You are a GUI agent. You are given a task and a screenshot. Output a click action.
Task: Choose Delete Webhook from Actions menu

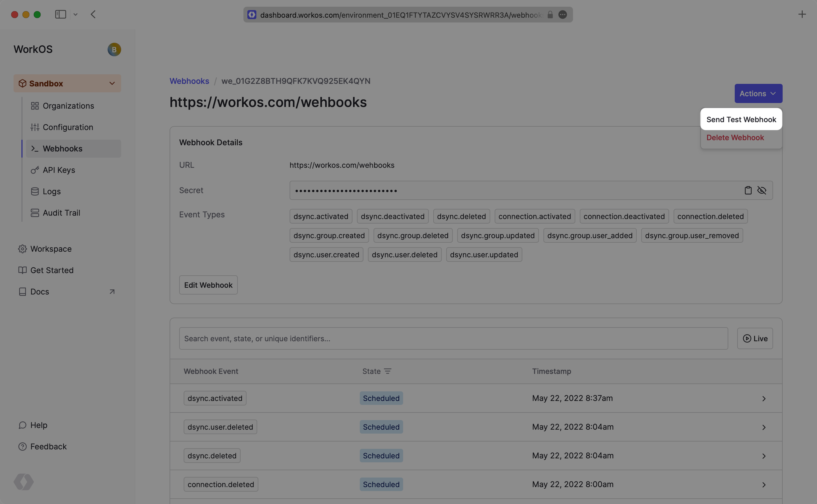pos(735,137)
